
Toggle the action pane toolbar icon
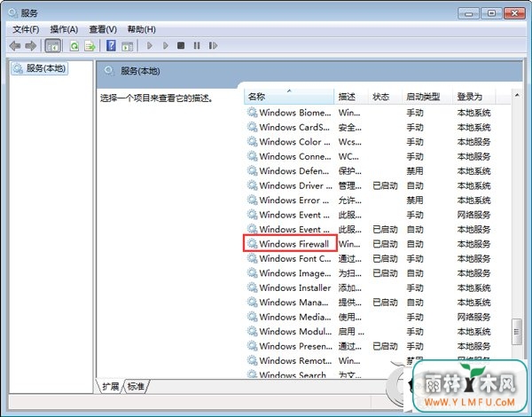click(128, 45)
